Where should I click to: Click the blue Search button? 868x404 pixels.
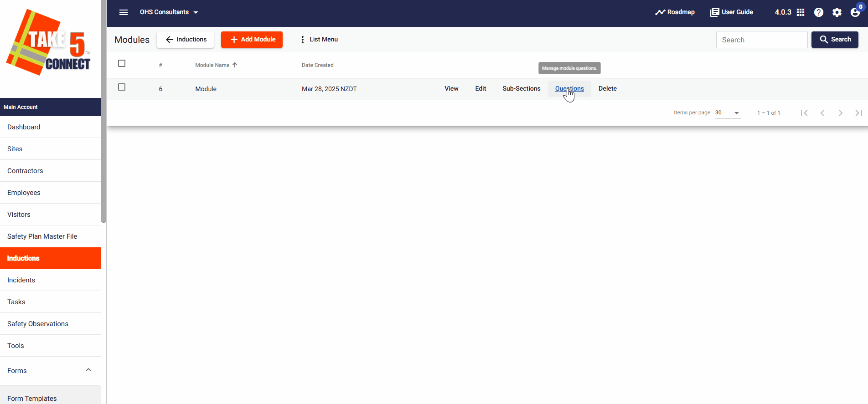(x=835, y=40)
